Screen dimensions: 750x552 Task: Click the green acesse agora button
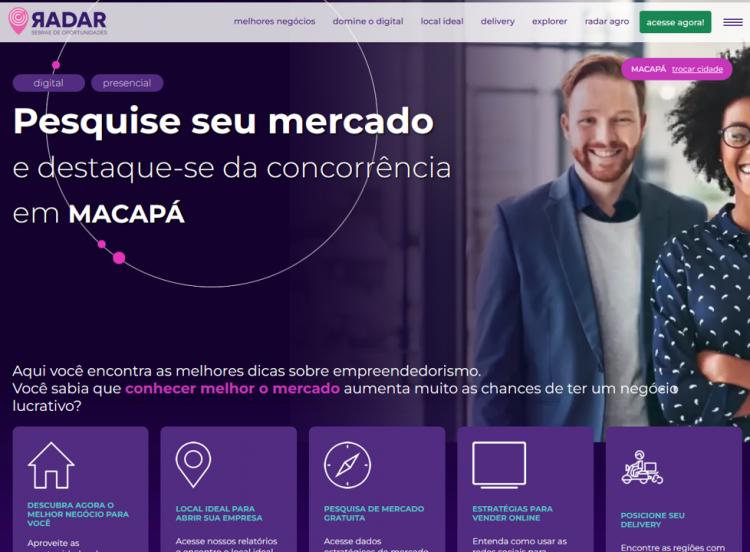[x=675, y=22]
